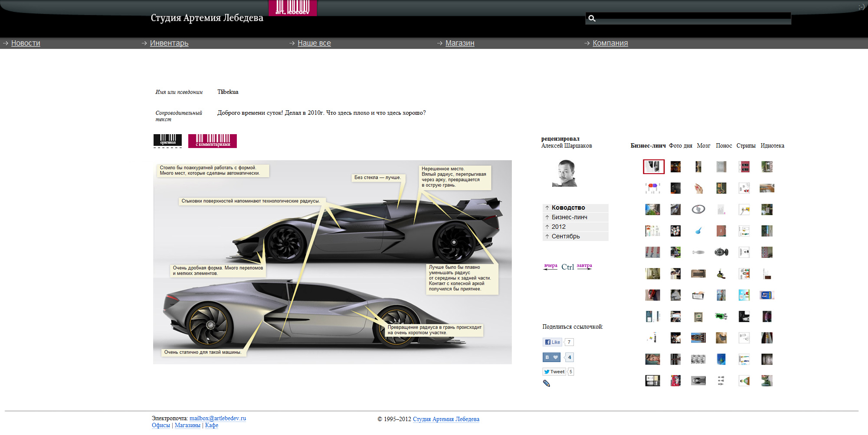Open the 'Фото дня' column heading

click(x=680, y=146)
